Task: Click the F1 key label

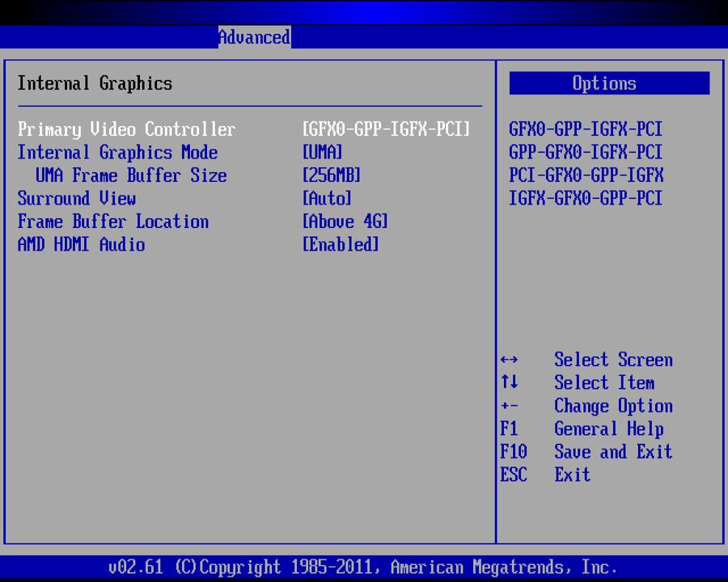Action: coord(510,429)
